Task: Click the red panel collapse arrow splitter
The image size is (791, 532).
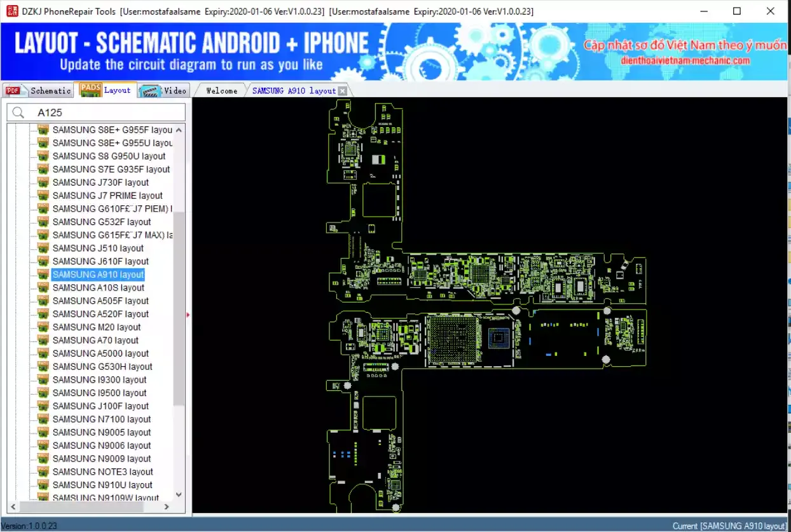Action: [x=188, y=315]
